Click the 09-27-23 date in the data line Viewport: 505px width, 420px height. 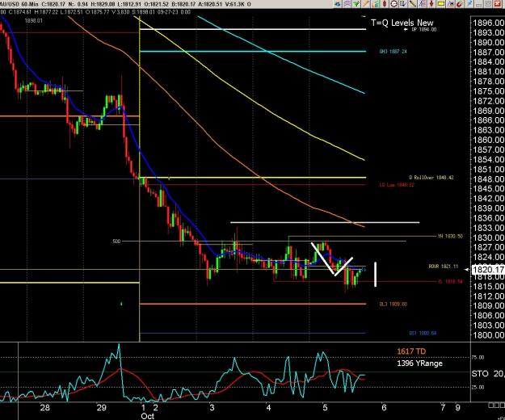170,12
